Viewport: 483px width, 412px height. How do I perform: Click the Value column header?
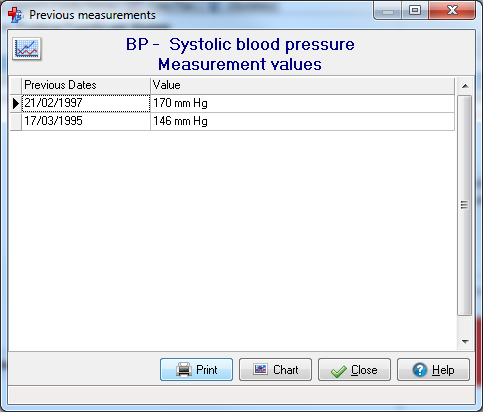point(303,85)
